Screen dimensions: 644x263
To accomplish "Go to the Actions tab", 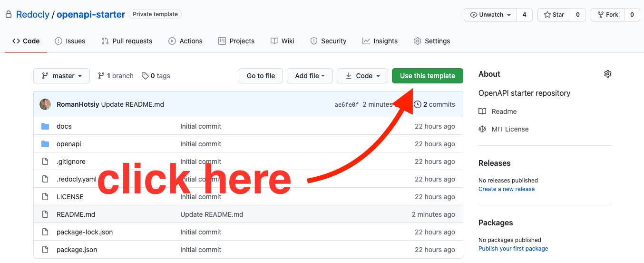I will point(185,41).
